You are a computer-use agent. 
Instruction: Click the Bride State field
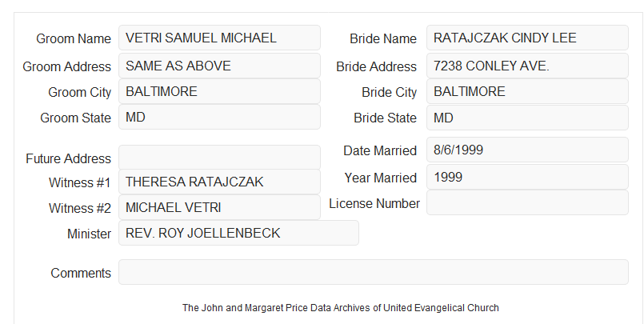coord(527,118)
